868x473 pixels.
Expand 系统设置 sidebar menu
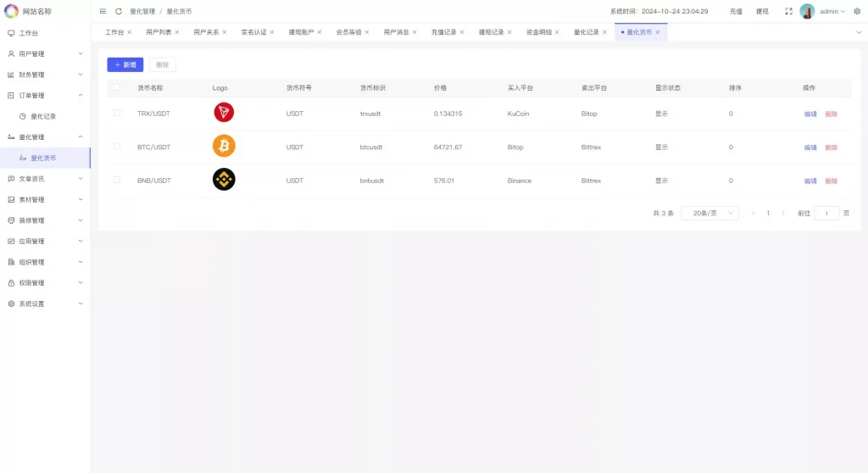[45, 303]
